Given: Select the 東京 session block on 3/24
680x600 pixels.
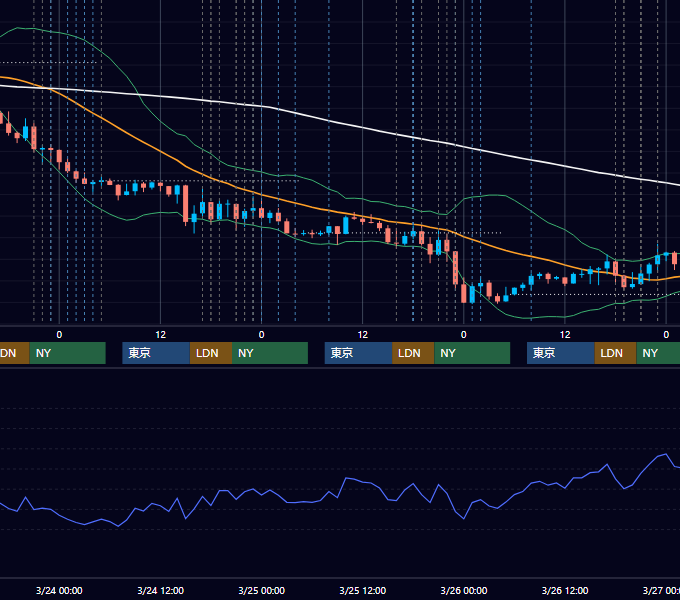Looking at the screenshot, I should click(x=156, y=353).
